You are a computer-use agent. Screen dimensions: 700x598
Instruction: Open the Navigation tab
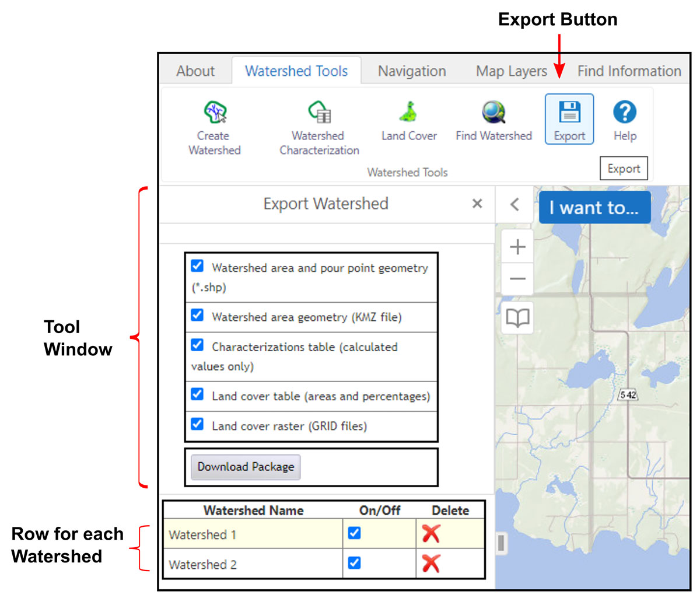pos(412,71)
